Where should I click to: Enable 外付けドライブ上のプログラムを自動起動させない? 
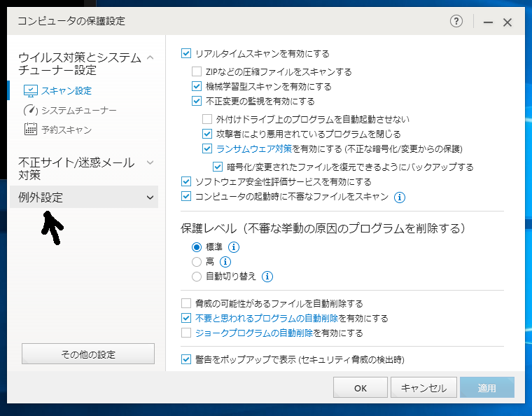click(x=207, y=119)
